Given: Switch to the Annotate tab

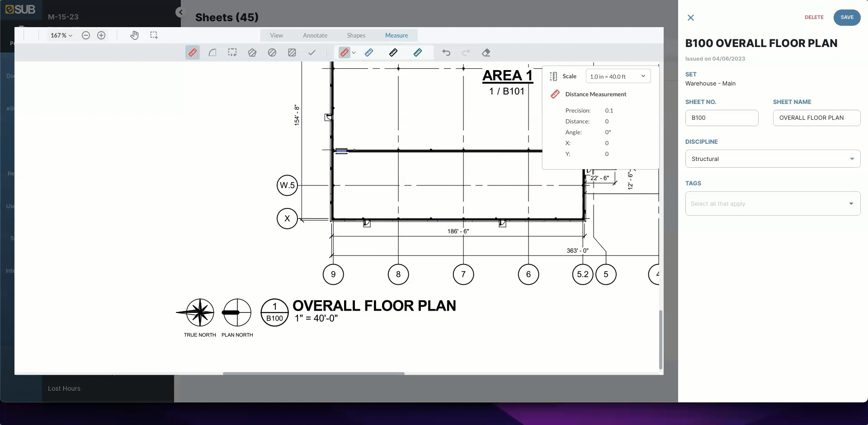Looking at the screenshot, I should (315, 35).
